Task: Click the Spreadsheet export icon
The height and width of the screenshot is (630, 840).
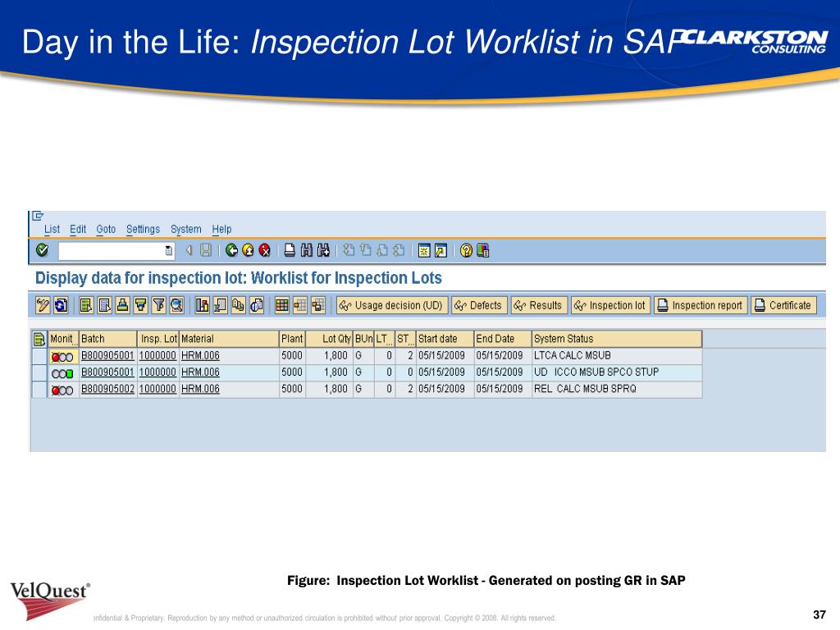Action: [220, 305]
